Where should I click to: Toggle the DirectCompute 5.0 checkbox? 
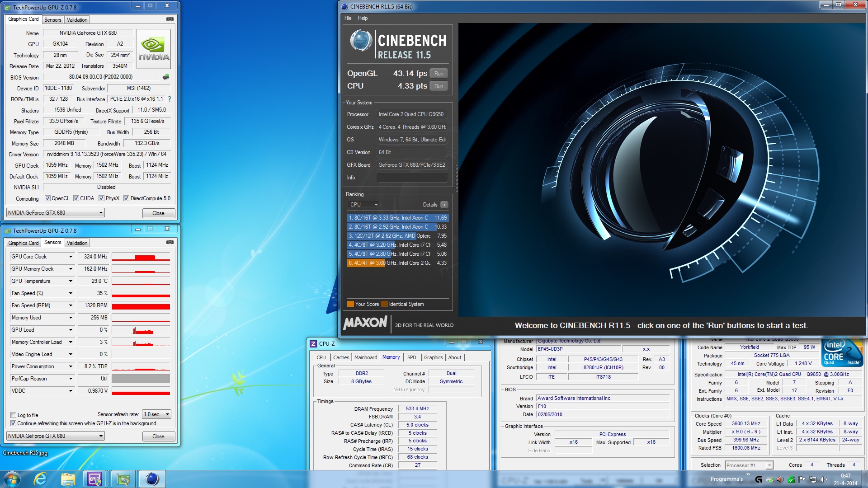tap(127, 198)
